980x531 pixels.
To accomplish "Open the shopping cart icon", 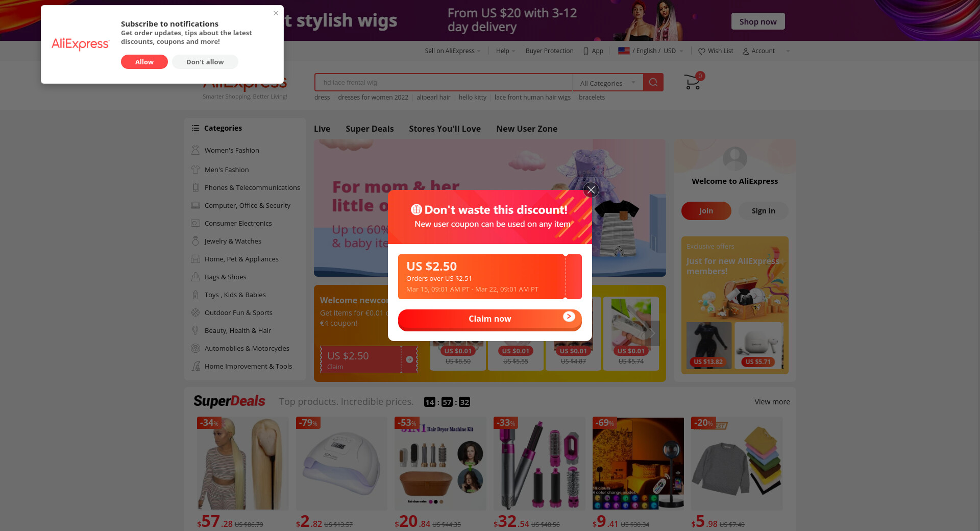I will click(693, 82).
